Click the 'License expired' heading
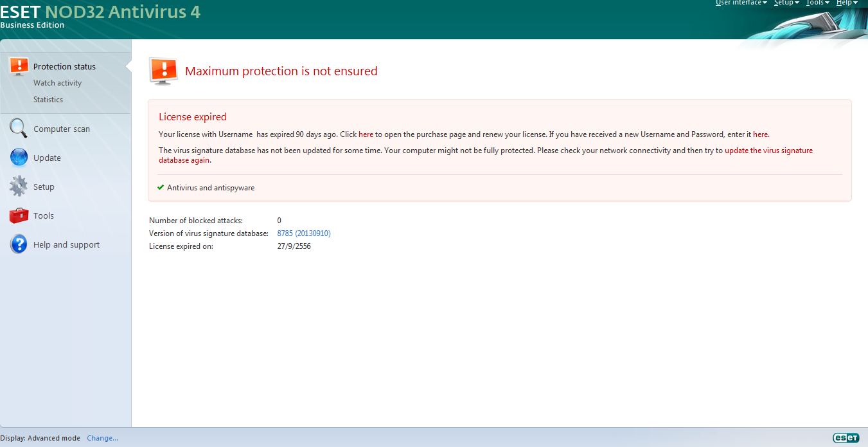868x447 pixels. pyautogui.click(x=193, y=117)
